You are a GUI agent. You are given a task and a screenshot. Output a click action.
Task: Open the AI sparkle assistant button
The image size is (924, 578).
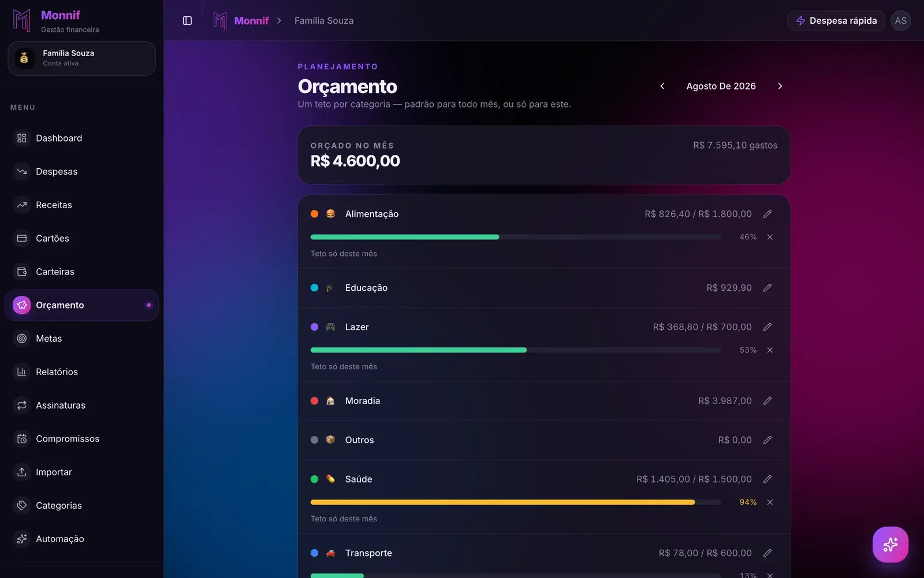tap(890, 544)
